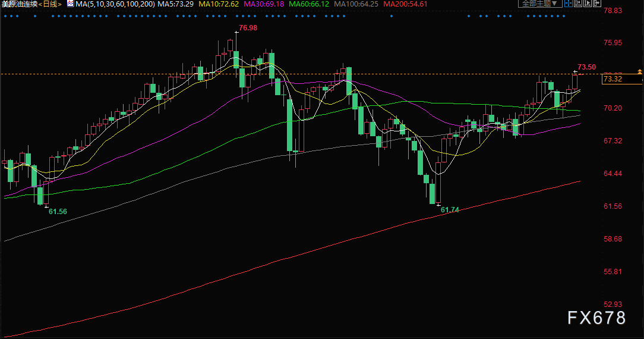Click the 61.74 low price label
Screen dimensions: 644x339
[450, 210]
